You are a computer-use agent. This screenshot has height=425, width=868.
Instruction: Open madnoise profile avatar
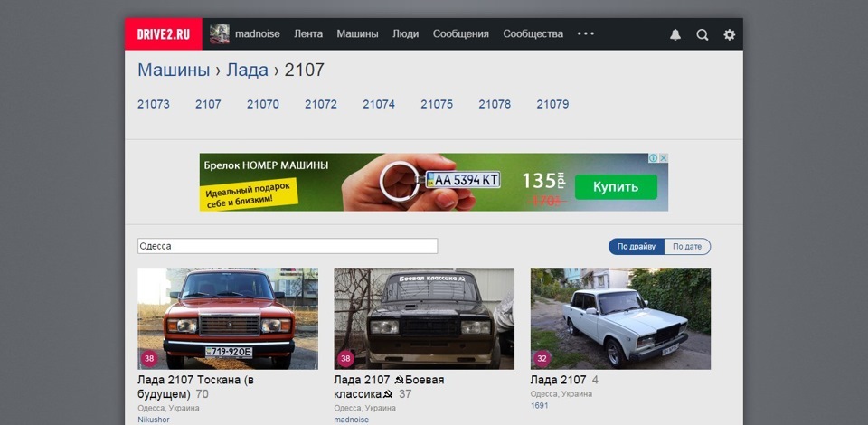click(219, 34)
